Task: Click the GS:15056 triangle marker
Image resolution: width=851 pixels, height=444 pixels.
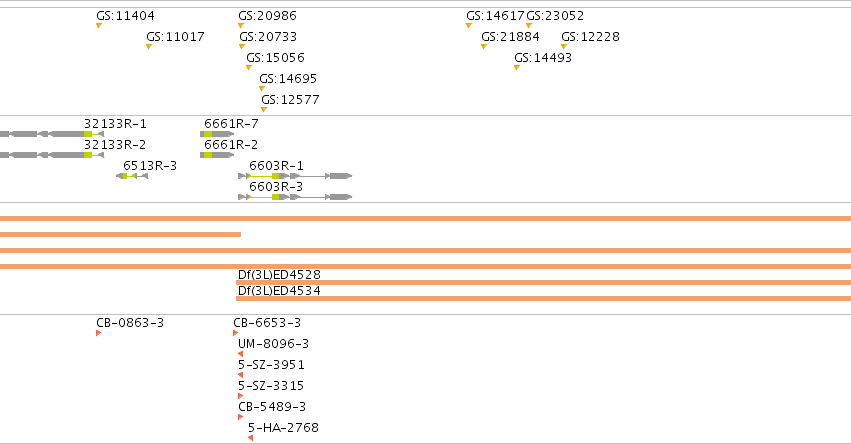Action: coord(249,68)
